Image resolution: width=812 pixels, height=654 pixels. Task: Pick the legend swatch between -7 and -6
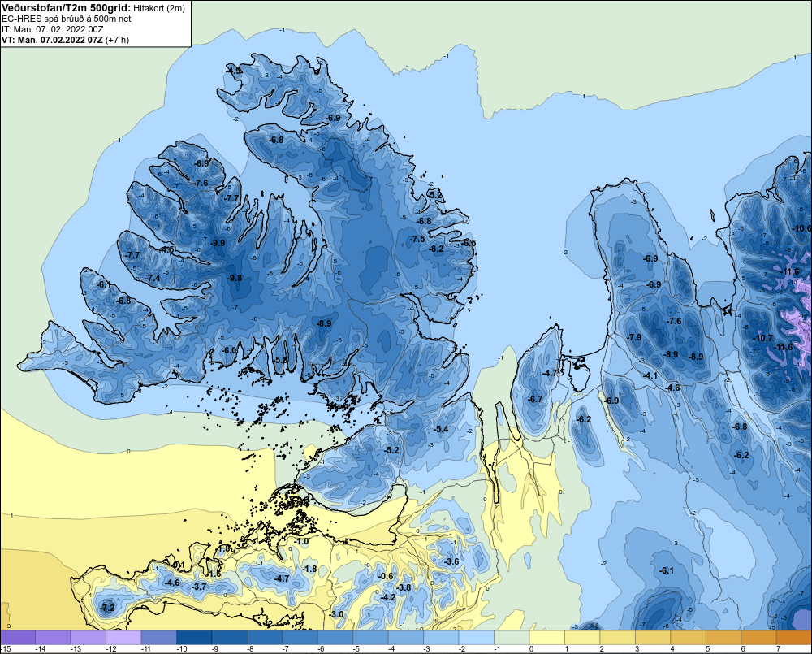(x=300, y=637)
